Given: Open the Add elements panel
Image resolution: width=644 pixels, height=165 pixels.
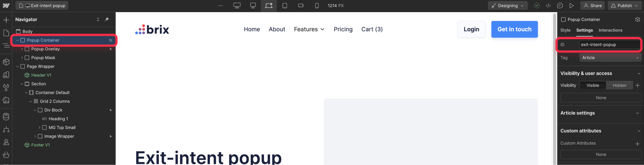Looking at the screenshot, I should tap(6, 20).
